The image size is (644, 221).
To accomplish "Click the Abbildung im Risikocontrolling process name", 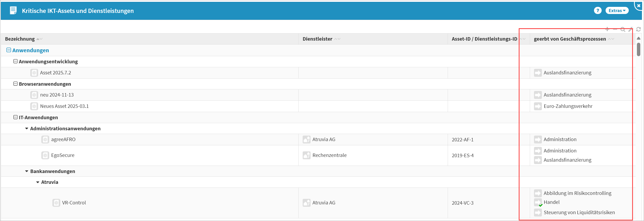I will [x=578, y=193].
